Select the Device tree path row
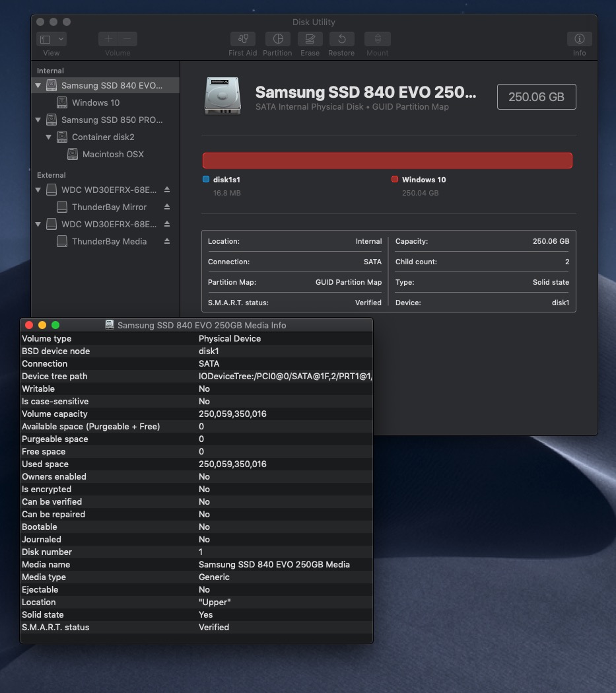The height and width of the screenshot is (693, 616). click(197, 376)
